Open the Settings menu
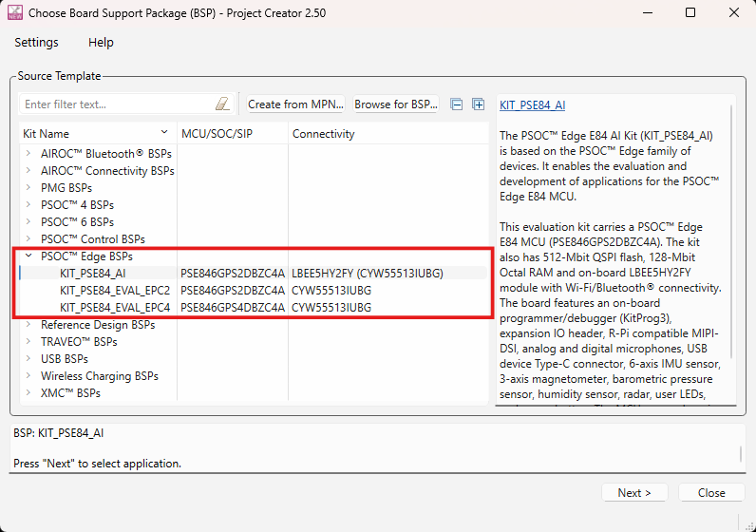 [x=36, y=43]
